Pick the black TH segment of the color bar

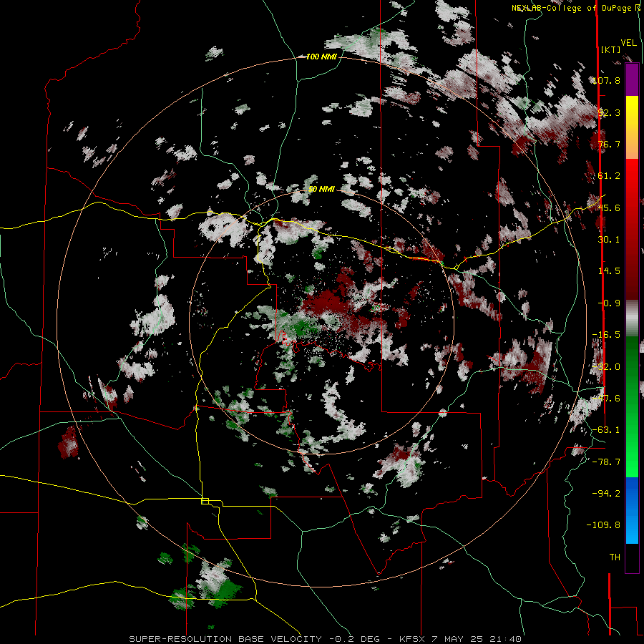point(632,557)
